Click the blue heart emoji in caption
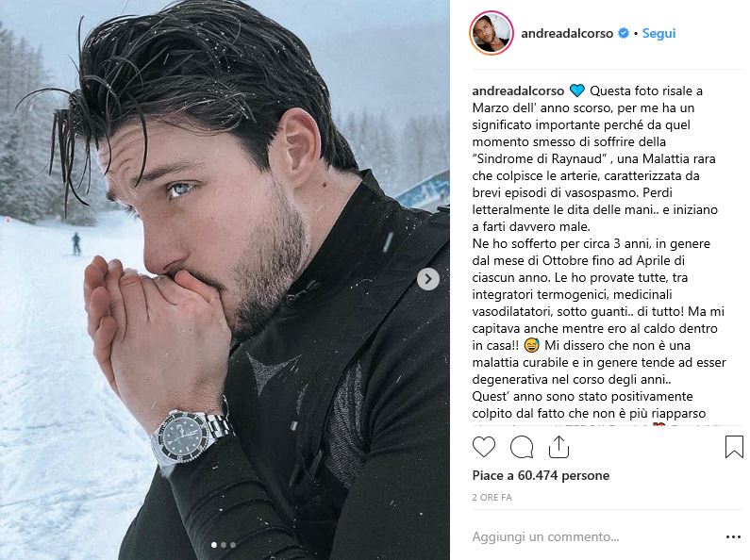Image resolution: width=750 pixels, height=560 pixels. click(x=577, y=91)
